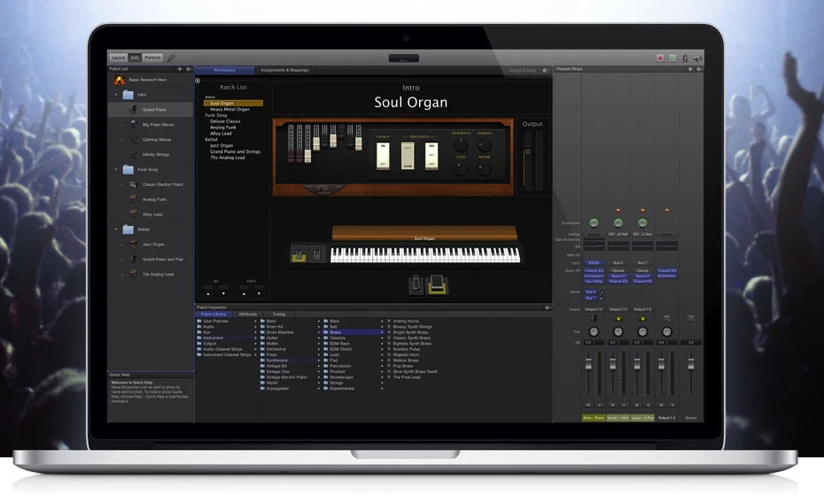Open first strip's Output 1-2 slot menu

(594, 309)
